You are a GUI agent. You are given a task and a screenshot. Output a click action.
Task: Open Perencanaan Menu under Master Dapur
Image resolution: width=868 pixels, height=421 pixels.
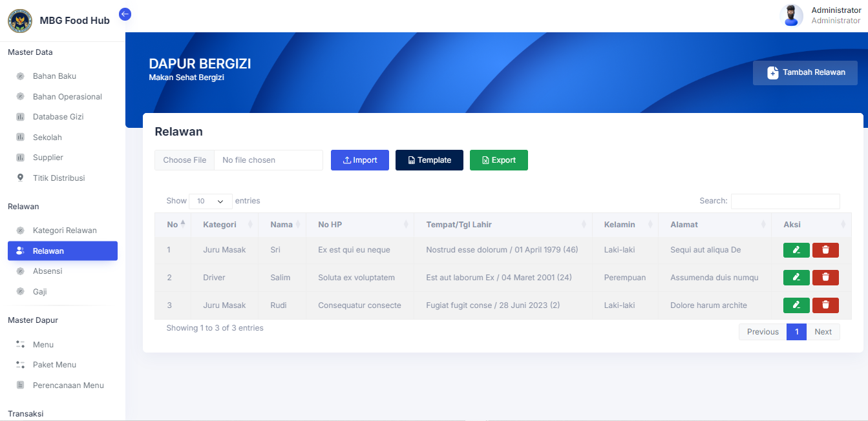pos(68,385)
